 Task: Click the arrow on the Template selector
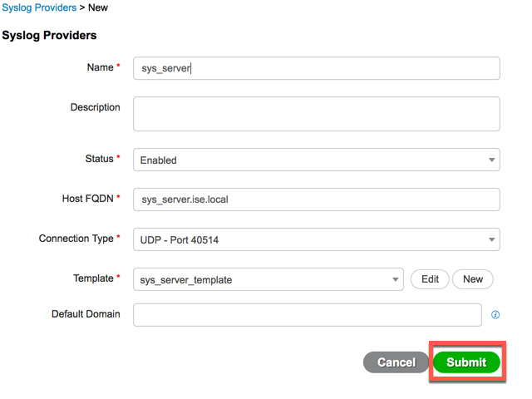396,279
